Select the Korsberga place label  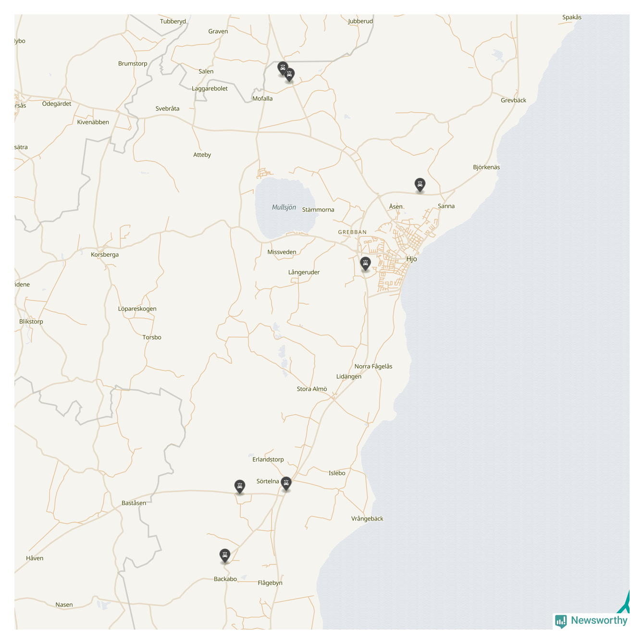[105, 255]
